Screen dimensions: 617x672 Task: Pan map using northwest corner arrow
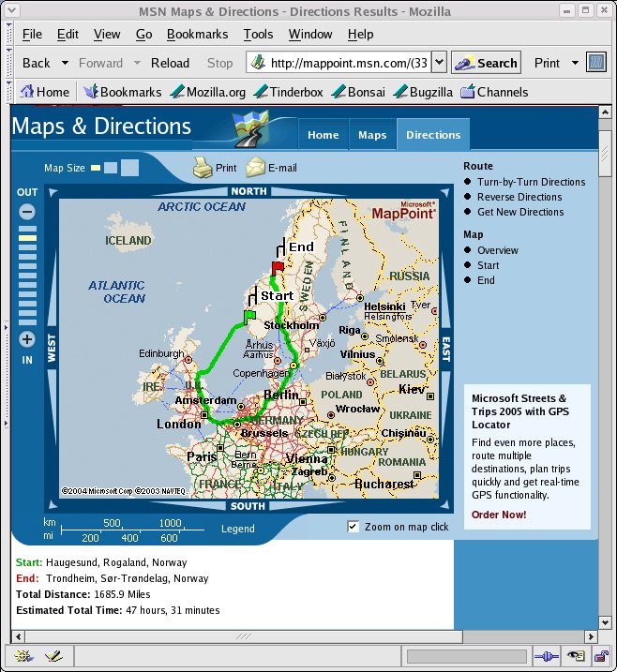click(x=53, y=192)
